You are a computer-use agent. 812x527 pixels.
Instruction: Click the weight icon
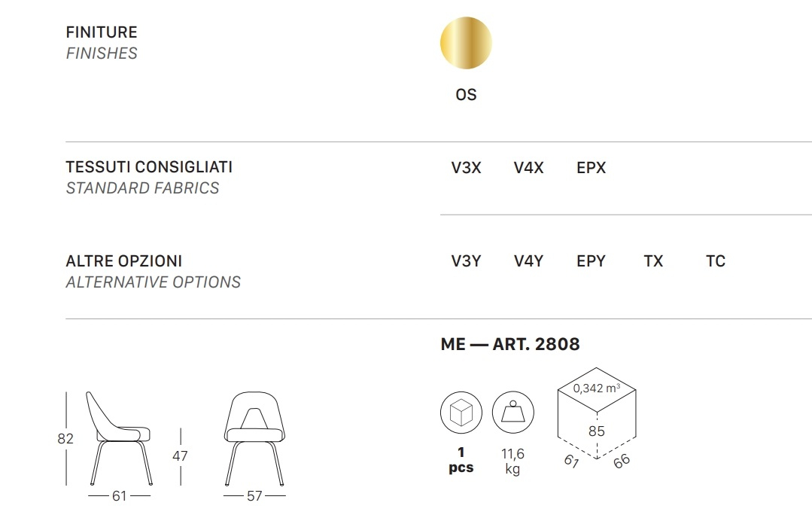click(512, 413)
